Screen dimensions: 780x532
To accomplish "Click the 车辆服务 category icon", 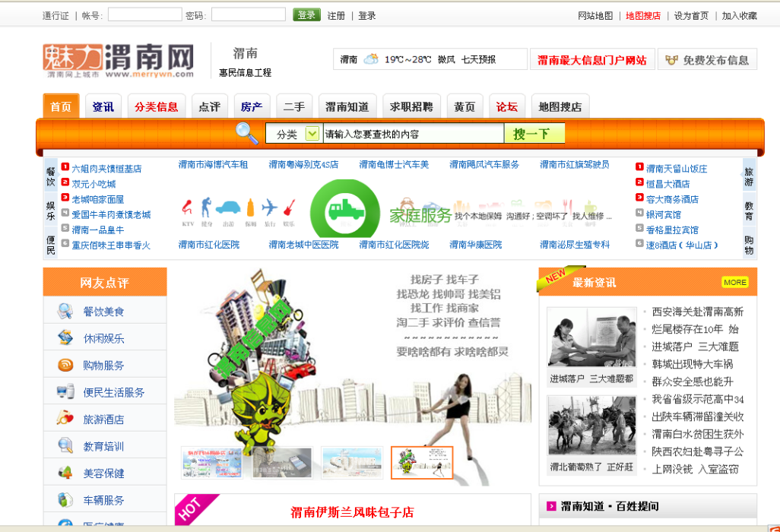I will pos(65,499).
